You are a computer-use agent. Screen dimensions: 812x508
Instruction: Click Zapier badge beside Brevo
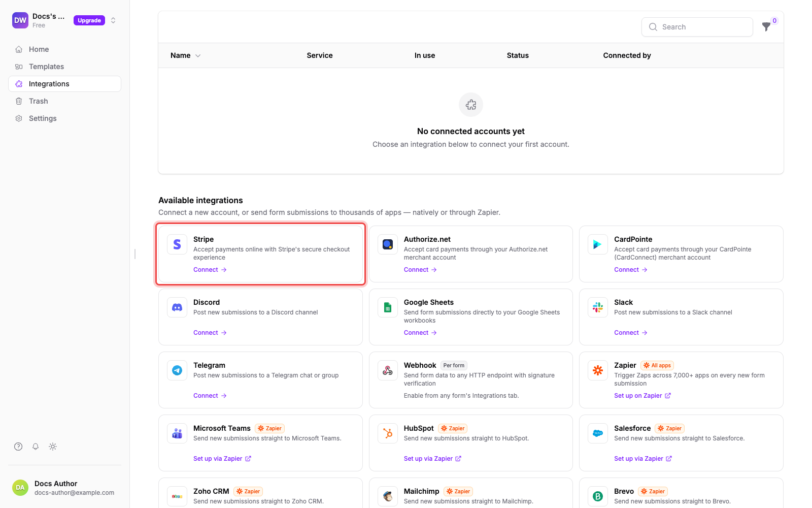(653, 491)
